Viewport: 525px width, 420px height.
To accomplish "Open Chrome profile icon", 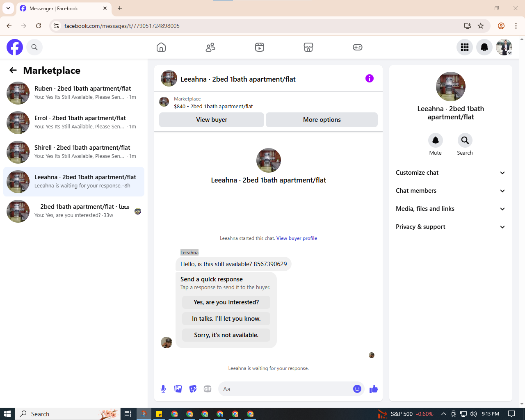I will [501, 26].
